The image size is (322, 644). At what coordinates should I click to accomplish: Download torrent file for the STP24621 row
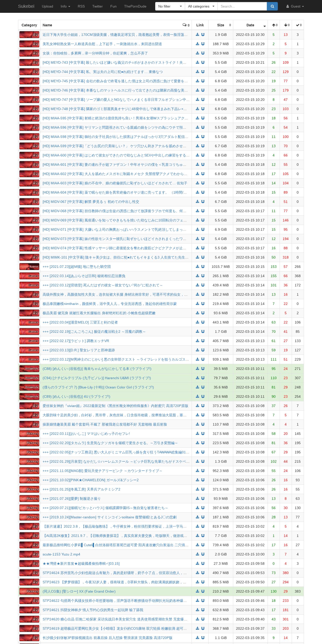coord(197,610)
